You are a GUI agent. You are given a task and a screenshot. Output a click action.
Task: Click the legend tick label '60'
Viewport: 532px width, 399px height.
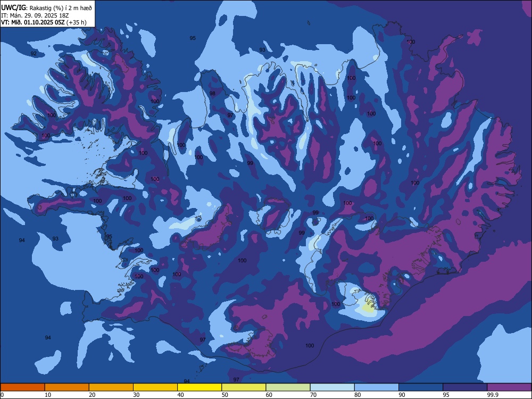point(269,395)
